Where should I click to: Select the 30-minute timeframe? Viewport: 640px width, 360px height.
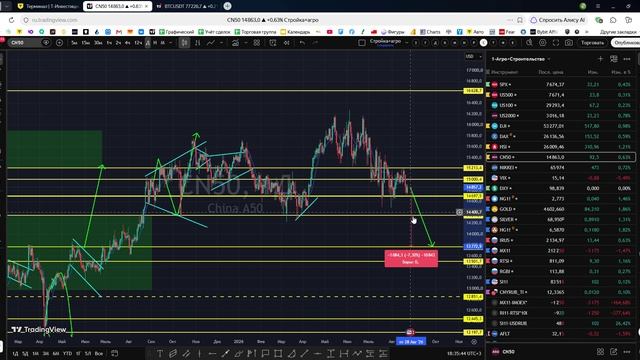pyautogui.click(x=98, y=43)
